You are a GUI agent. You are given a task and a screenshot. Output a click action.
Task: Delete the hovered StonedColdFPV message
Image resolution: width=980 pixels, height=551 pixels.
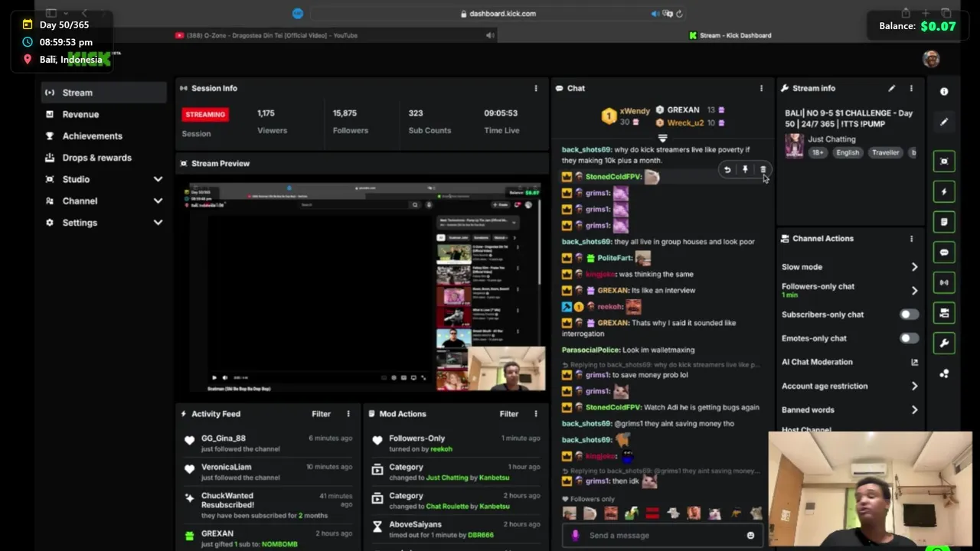(763, 170)
